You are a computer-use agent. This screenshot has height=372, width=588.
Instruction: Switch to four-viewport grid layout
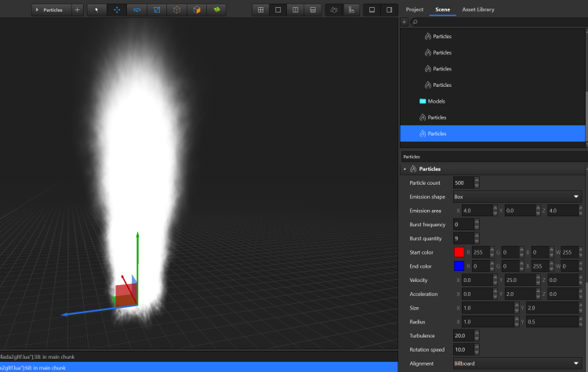[x=261, y=10]
